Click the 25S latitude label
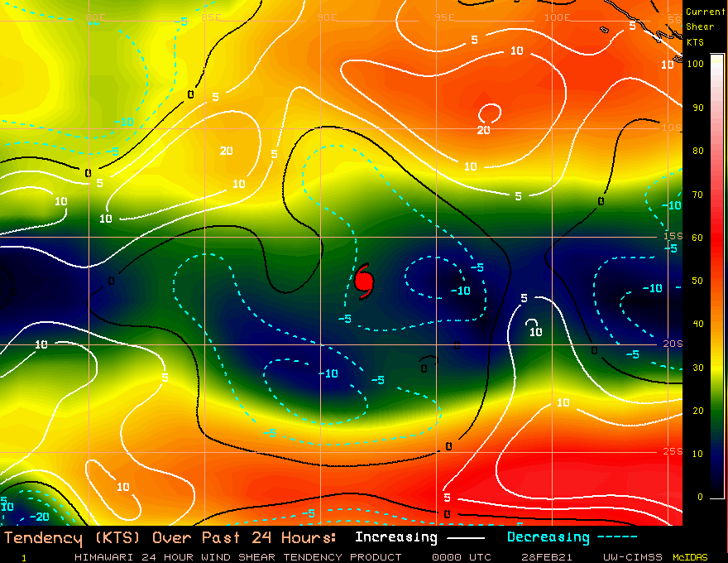The image size is (728, 563). [x=673, y=451]
